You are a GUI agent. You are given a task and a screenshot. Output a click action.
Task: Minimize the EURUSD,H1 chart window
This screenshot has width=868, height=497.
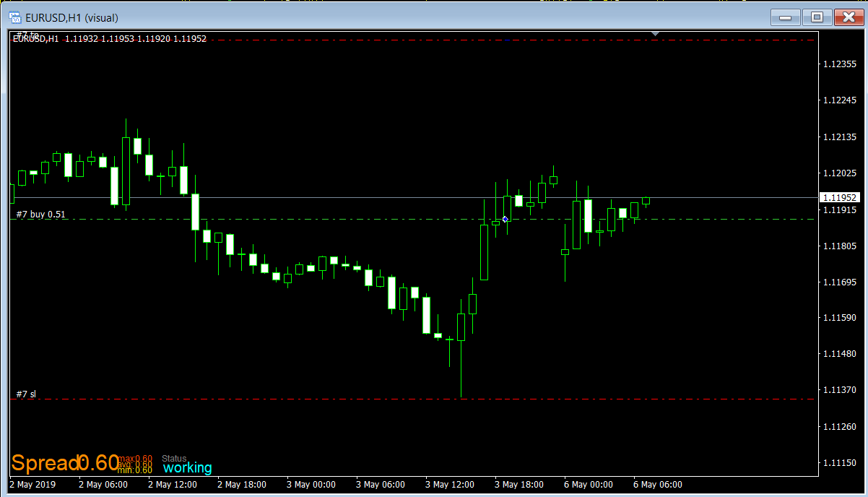point(786,17)
